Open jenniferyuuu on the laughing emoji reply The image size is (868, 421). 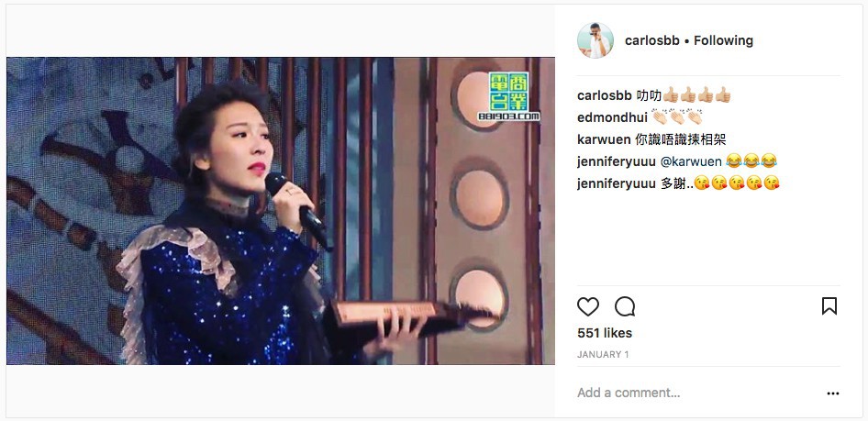pos(616,161)
